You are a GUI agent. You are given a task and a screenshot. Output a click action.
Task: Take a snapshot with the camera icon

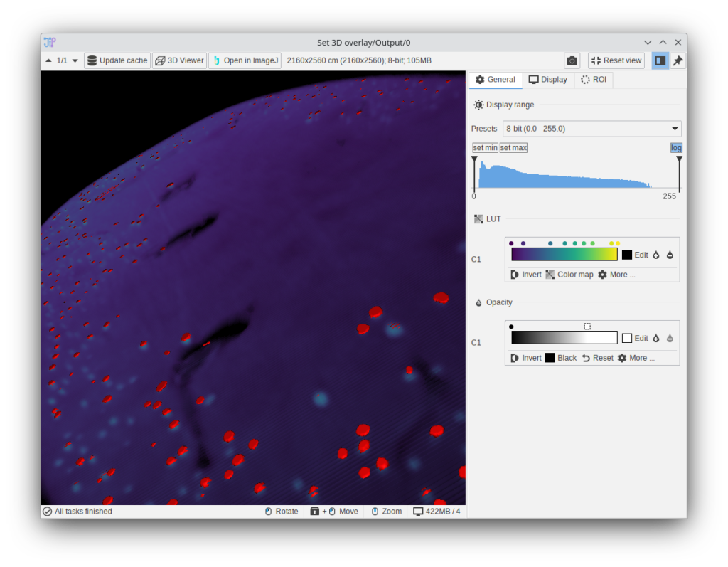point(572,60)
